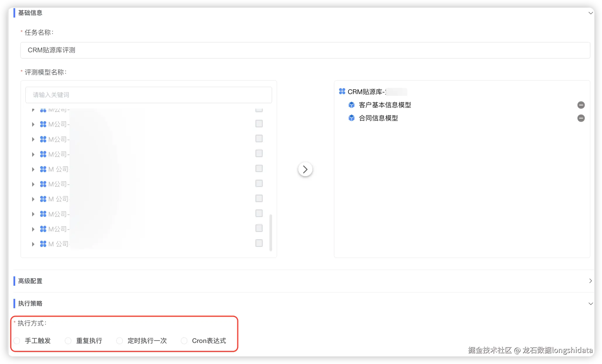Click the tree list vertical scrollbar
The image size is (602, 364).
coord(271,232)
